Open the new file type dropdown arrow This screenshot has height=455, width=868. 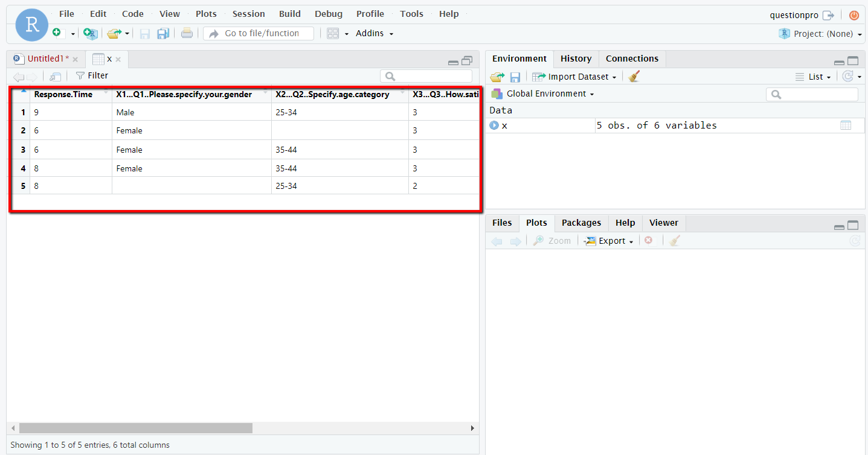coord(73,34)
